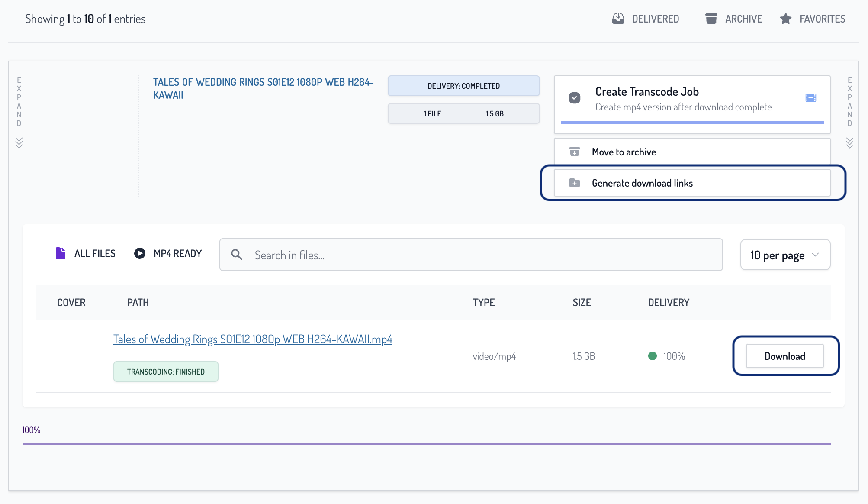
Task: Click the Archive box icon
Action: pos(711,19)
